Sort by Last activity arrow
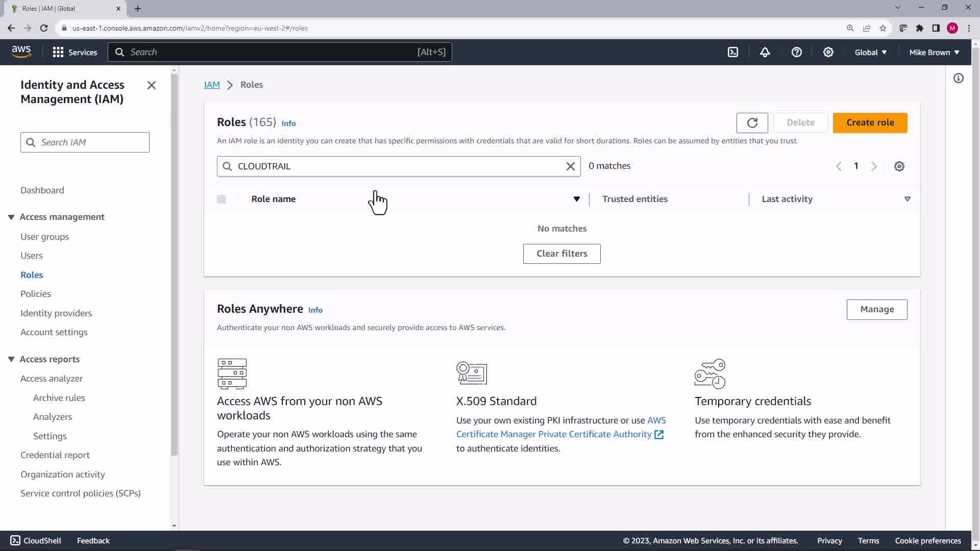The image size is (980, 551). pos(907,199)
